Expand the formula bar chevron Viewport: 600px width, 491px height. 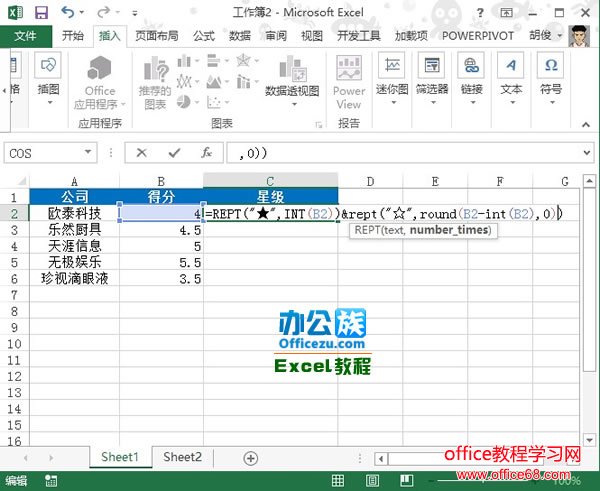click(587, 153)
